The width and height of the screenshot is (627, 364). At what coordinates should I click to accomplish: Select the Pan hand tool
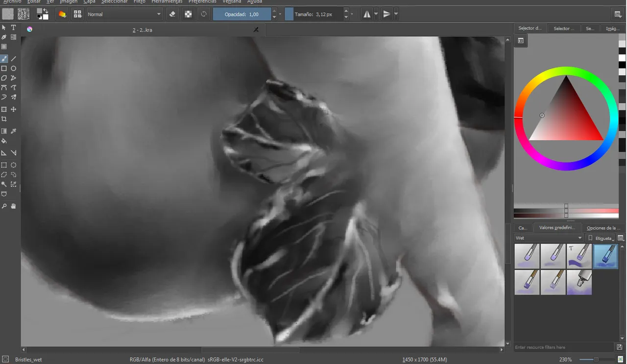14,206
